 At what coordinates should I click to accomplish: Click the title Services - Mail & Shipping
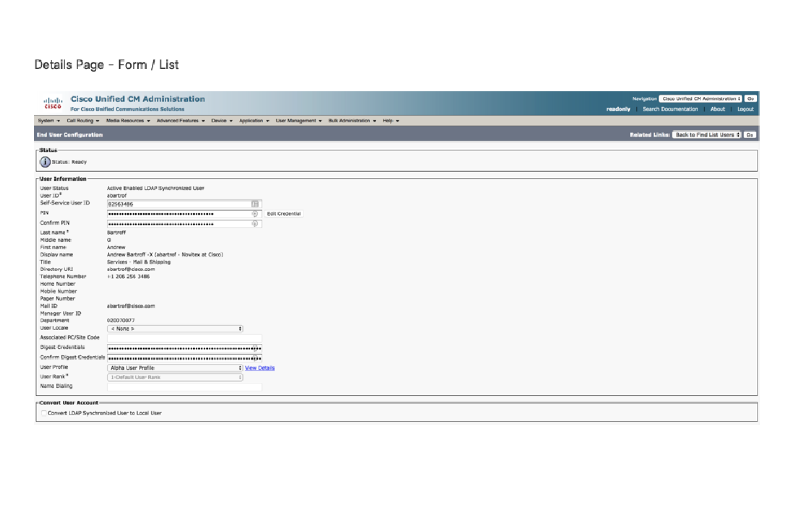pyautogui.click(x=139, y=262)
